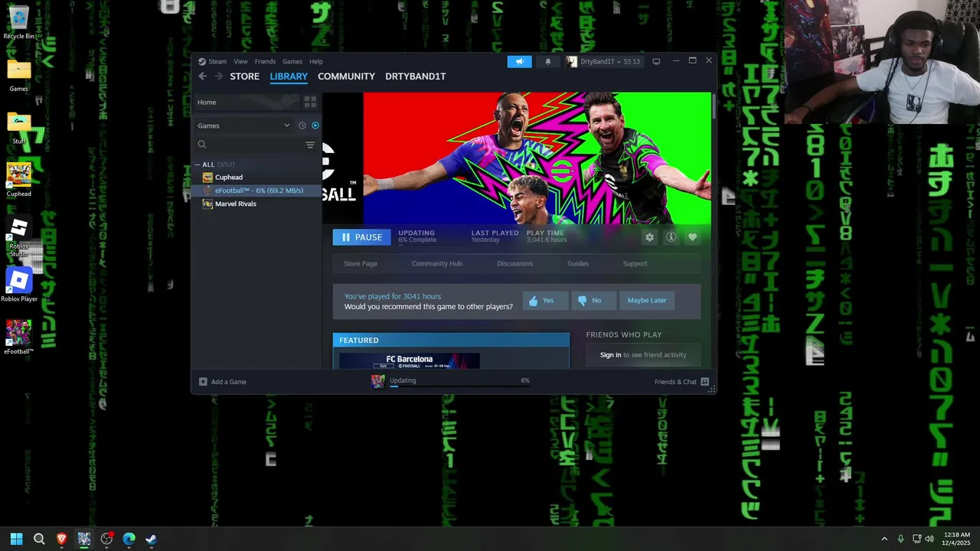Open the Discussions link

point(514,263)
